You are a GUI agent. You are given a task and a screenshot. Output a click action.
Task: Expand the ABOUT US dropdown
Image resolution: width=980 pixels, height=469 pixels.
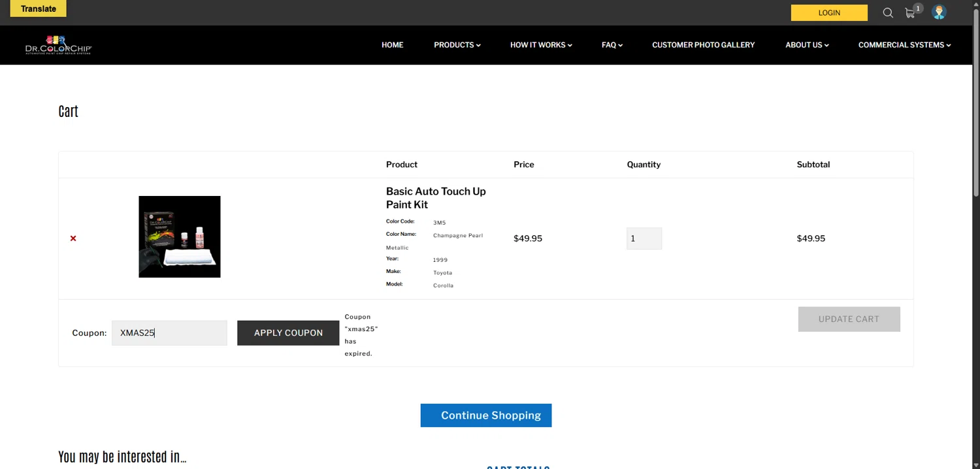point(807,45)
